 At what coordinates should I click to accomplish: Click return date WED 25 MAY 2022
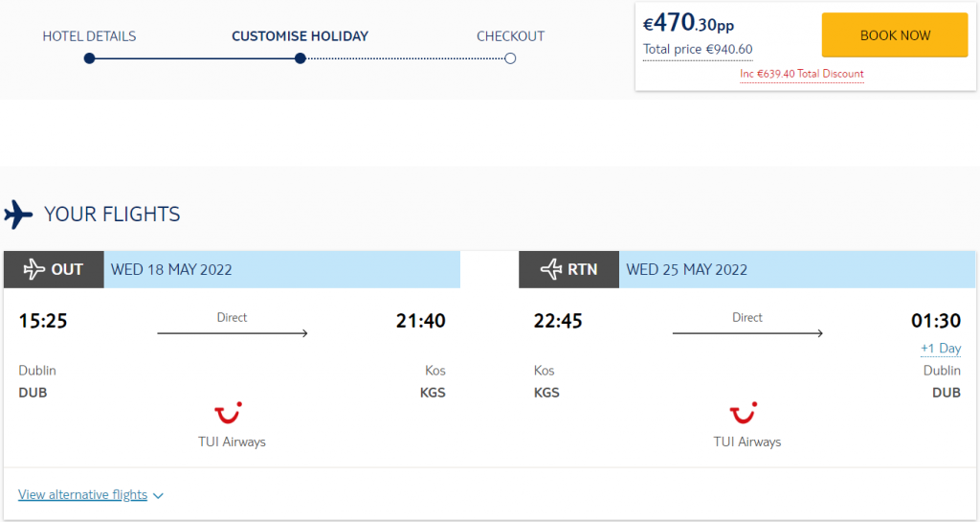[x=687, y=269]
